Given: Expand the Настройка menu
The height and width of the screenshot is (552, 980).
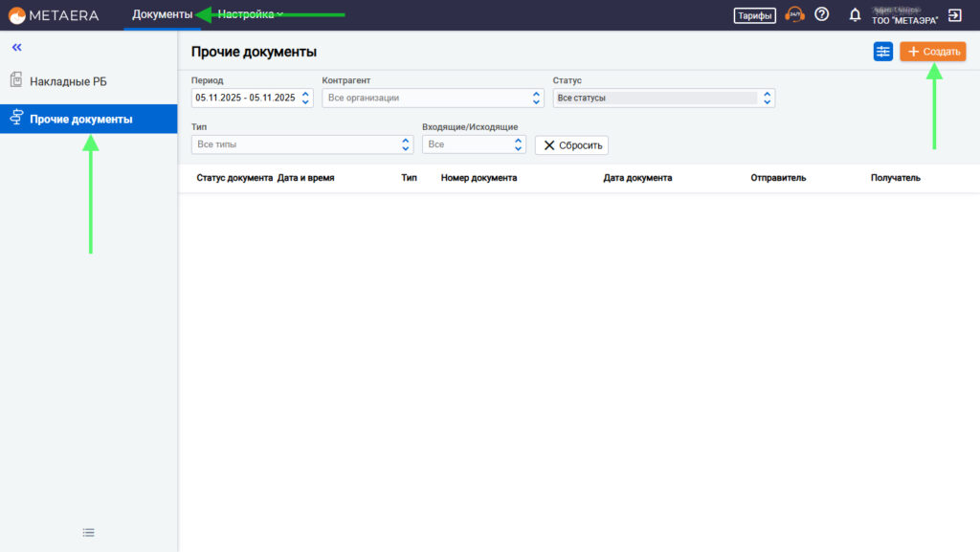Looking at the screenshot, I should point(249,14).
